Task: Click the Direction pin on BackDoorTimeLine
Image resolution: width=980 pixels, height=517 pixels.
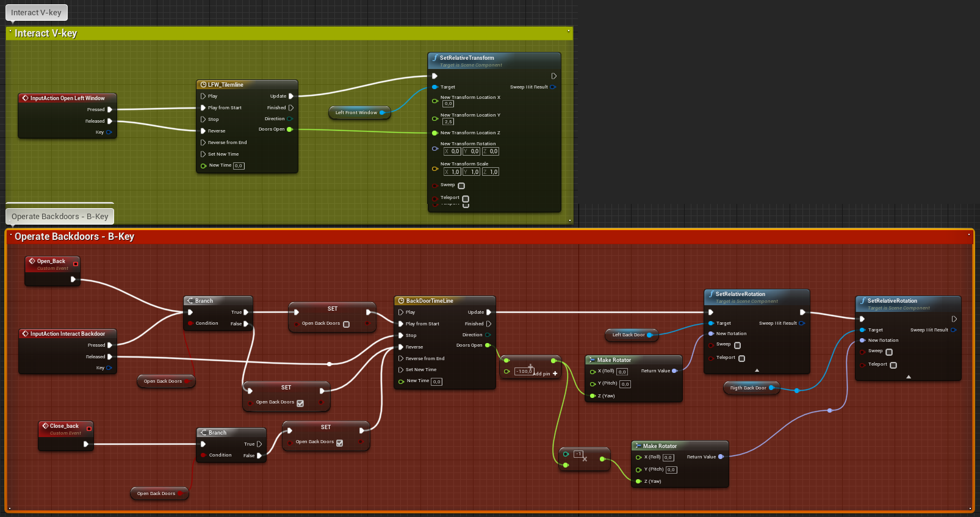Action: (x=488, y=335)
